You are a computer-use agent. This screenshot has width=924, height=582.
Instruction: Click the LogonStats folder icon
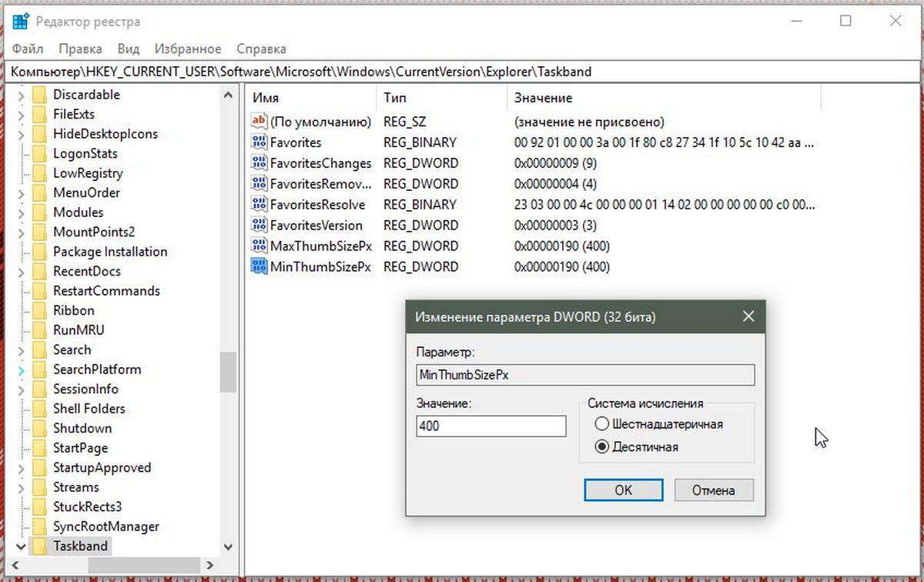tap(39, 153)
